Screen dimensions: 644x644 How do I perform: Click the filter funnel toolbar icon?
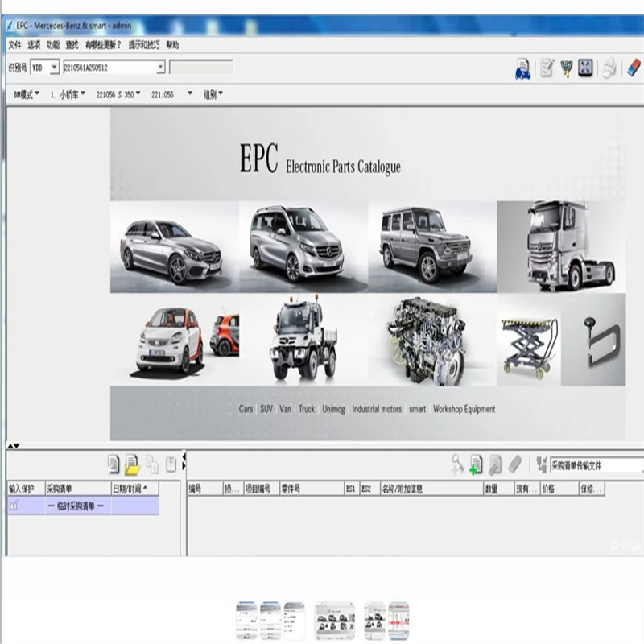567,68
